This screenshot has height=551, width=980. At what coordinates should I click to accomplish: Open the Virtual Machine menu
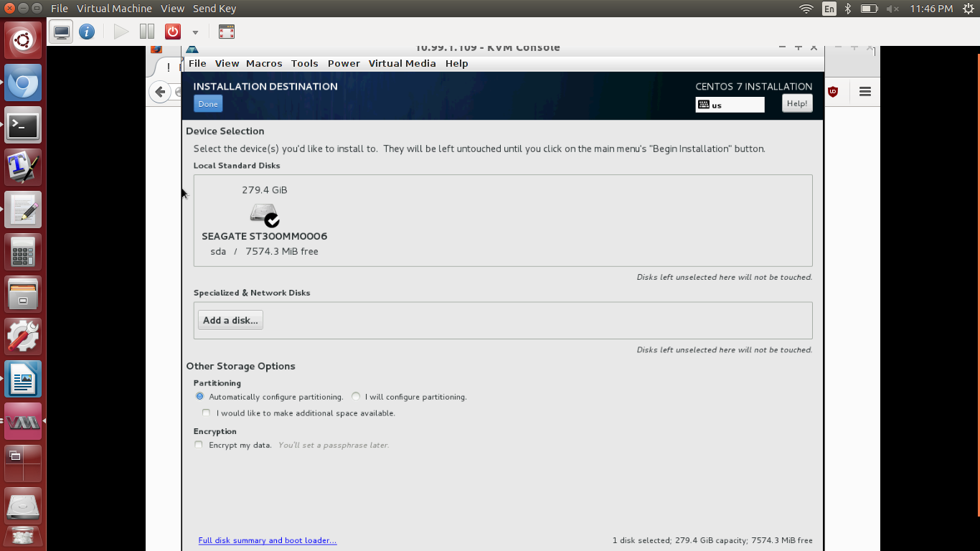click(x=114, y=9)
